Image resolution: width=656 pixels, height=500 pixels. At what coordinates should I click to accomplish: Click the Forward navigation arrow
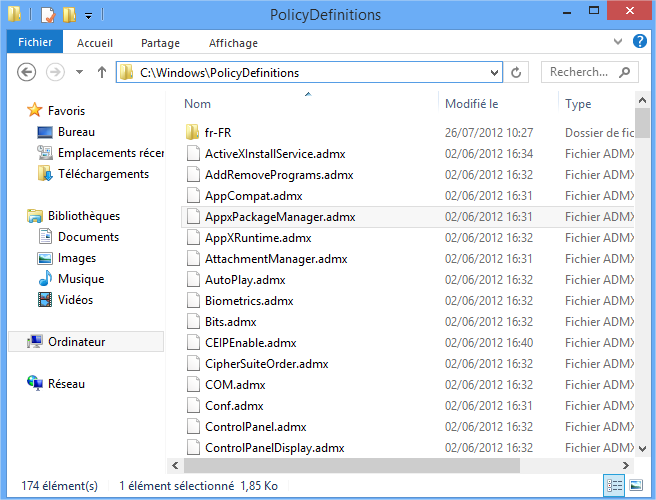55,72
